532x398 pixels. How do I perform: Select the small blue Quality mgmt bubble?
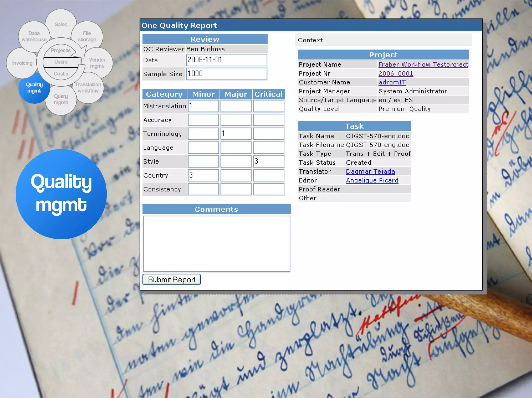[34, 88]
